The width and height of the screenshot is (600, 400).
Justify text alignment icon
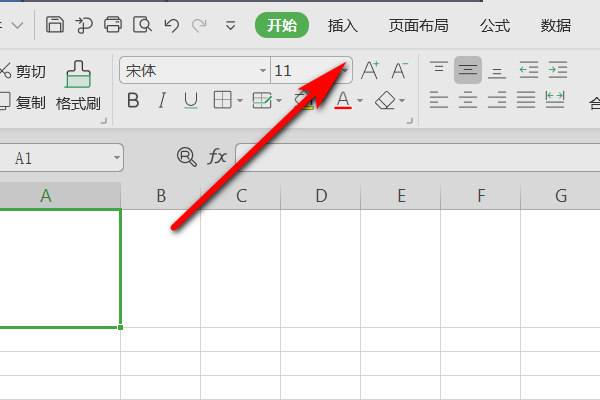[x=526, y=100]
